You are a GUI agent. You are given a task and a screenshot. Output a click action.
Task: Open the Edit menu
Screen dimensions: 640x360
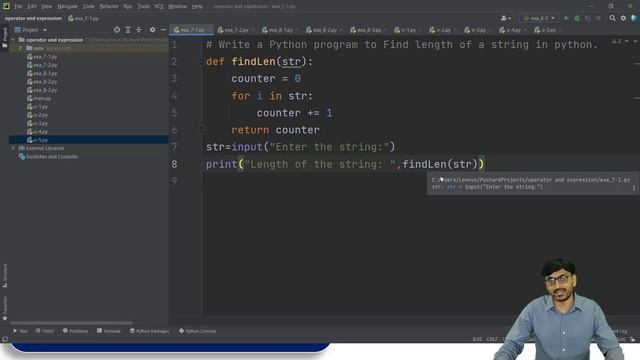pyautogui.click(x=32, y=6)
